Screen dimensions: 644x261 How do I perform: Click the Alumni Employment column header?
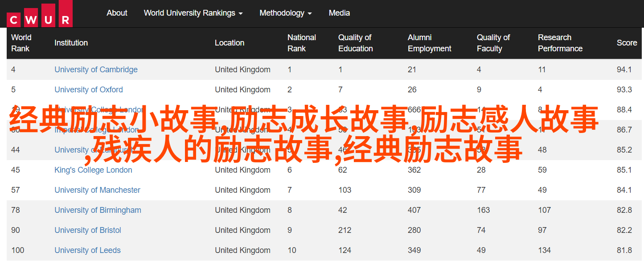point(430,43)
